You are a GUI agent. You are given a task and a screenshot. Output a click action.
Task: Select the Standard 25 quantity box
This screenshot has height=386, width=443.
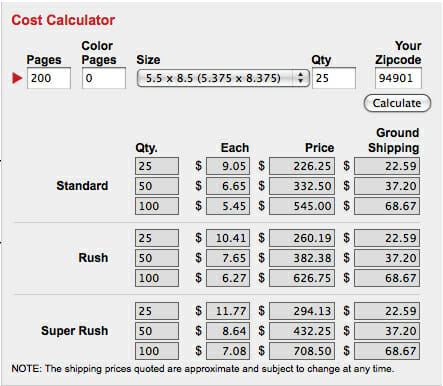click(157, 166)
